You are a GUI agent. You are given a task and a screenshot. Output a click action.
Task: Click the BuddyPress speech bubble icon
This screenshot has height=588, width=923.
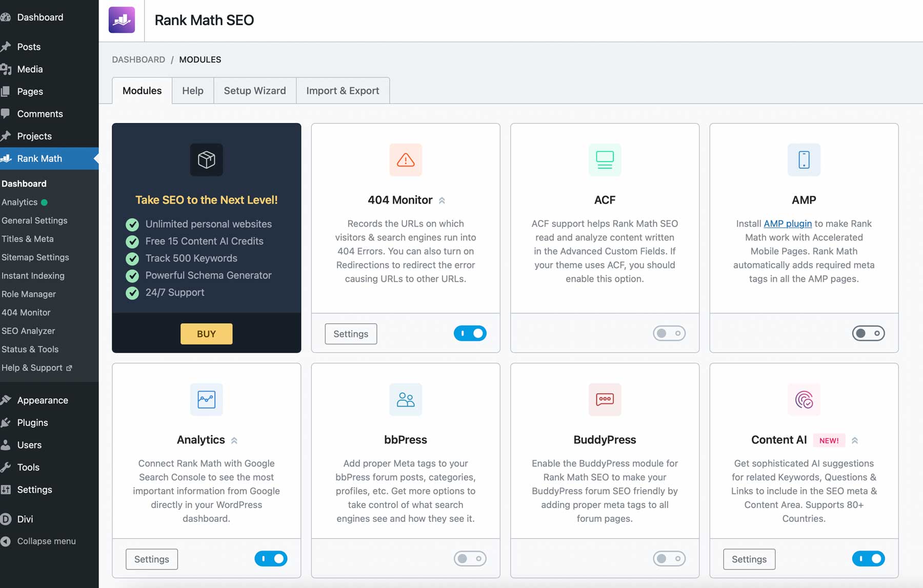coord(604,400)
